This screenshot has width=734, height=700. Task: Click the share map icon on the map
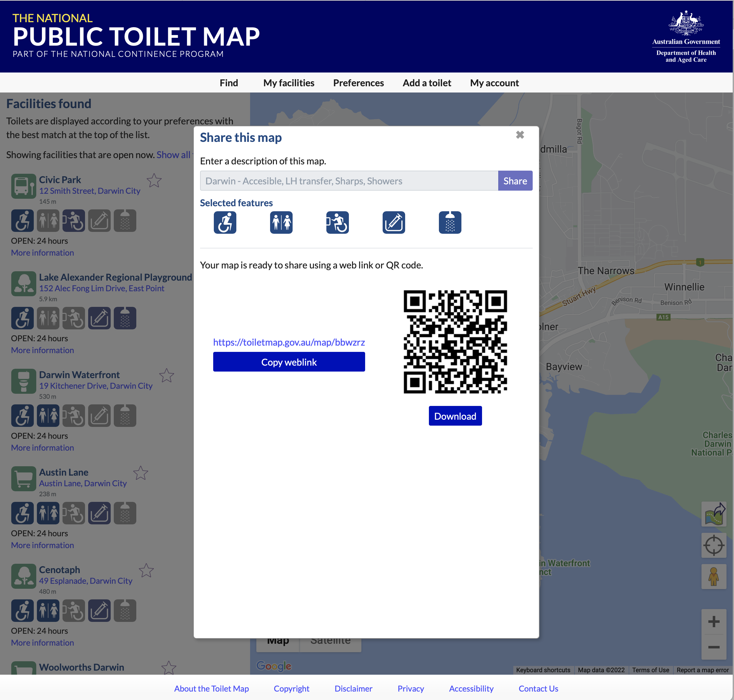[713, 514]
